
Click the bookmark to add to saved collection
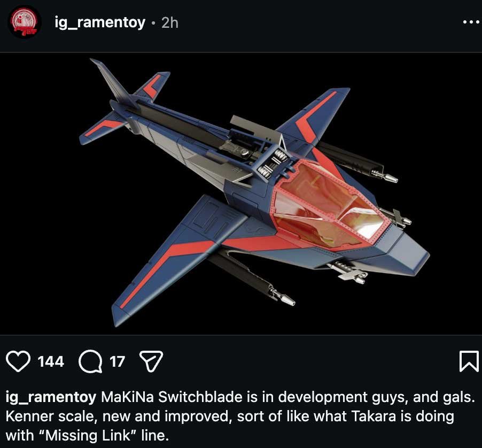468,361
